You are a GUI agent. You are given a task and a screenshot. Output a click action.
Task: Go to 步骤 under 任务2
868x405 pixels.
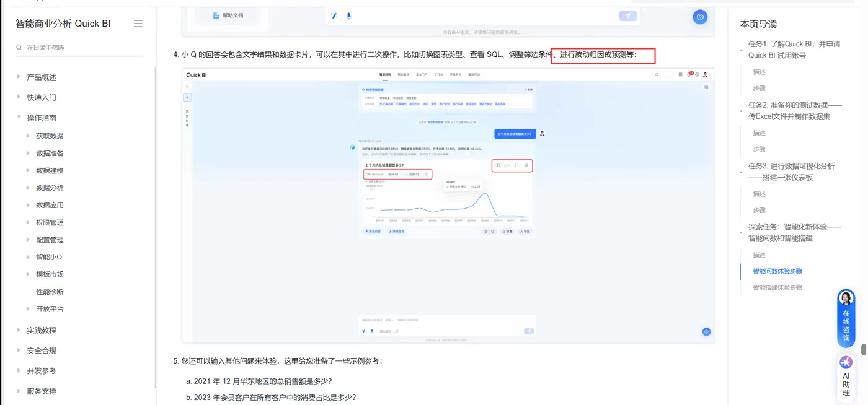(x=759, y=149)
